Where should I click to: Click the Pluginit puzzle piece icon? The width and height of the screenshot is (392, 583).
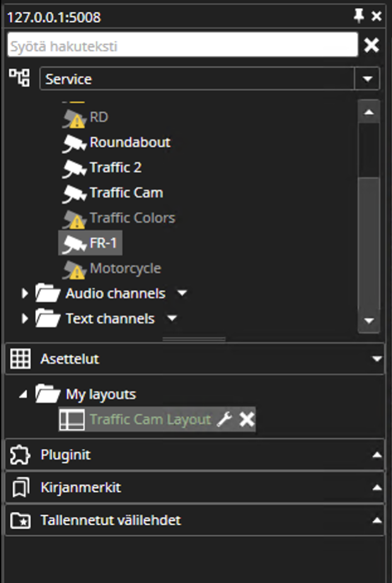tap(20, 454)
